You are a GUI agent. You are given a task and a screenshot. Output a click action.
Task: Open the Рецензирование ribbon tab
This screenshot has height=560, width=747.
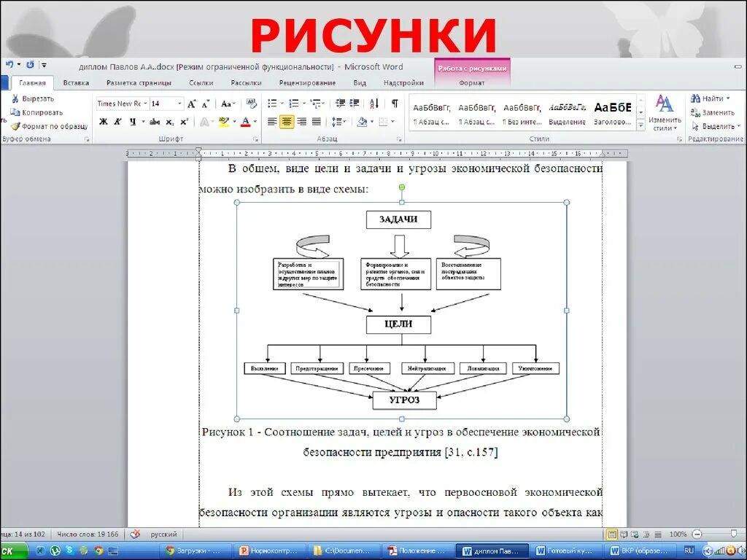tap(307, 83)
